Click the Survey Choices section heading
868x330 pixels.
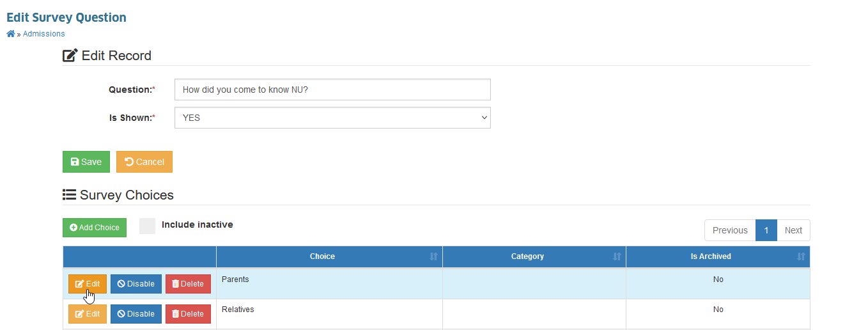118,195
